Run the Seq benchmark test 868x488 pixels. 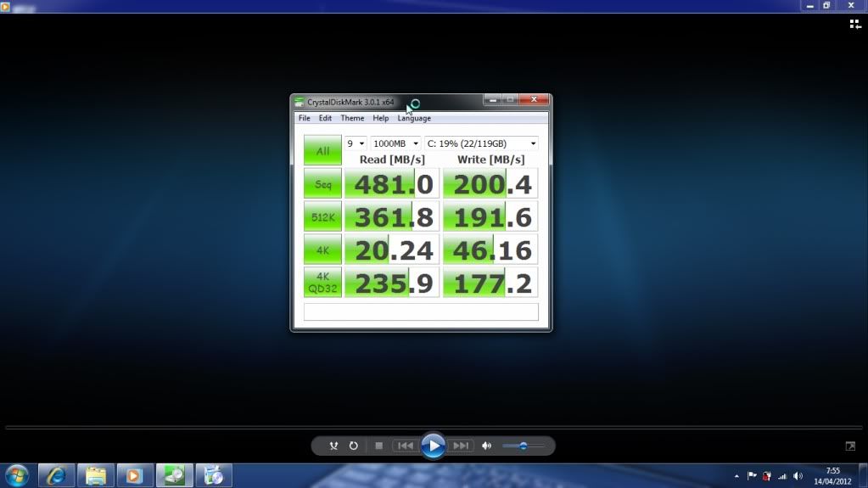322,184
